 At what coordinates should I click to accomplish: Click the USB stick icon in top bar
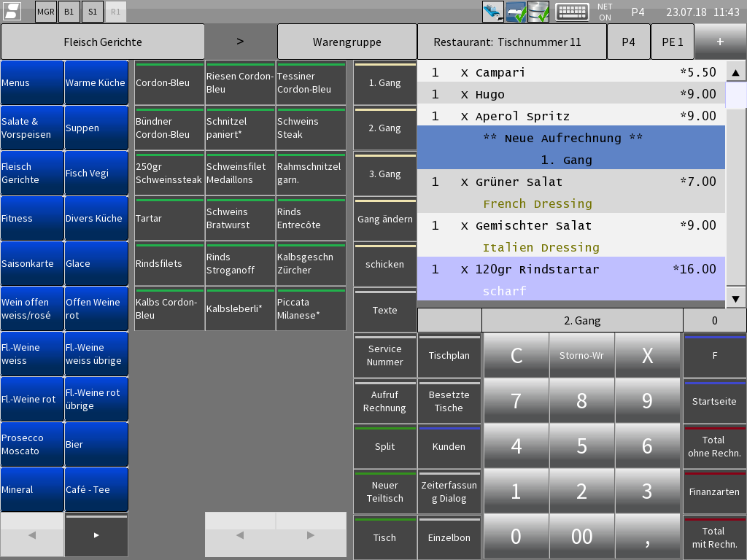[x=492, y=12]
